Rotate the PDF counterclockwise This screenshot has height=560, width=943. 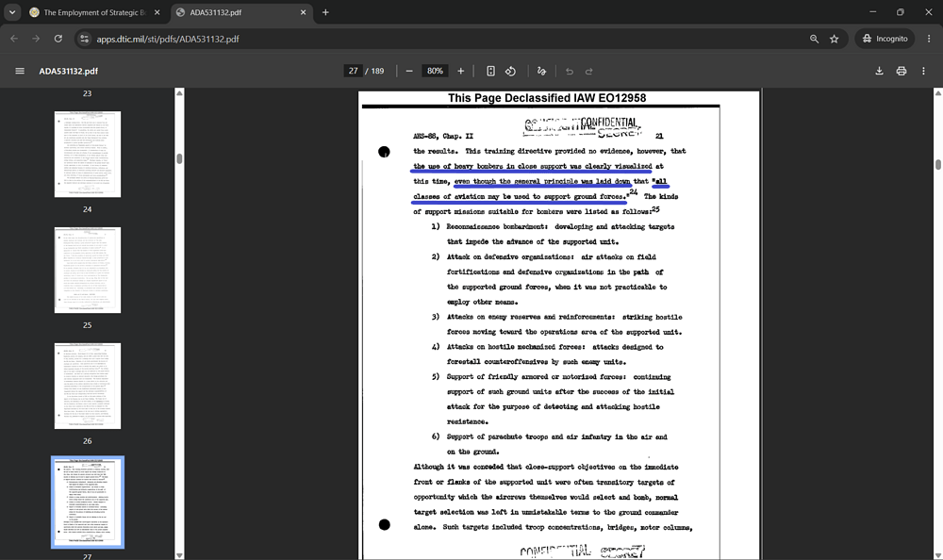click(510, 71)
